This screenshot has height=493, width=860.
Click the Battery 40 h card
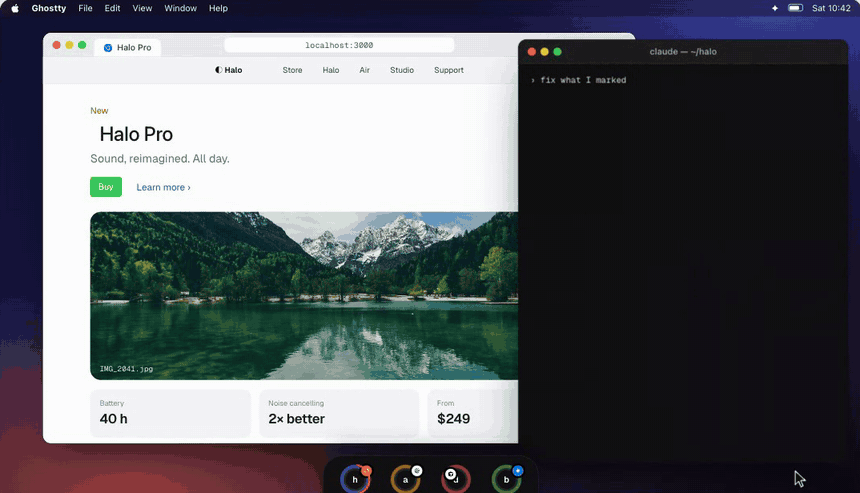click(x=170, y=413)
